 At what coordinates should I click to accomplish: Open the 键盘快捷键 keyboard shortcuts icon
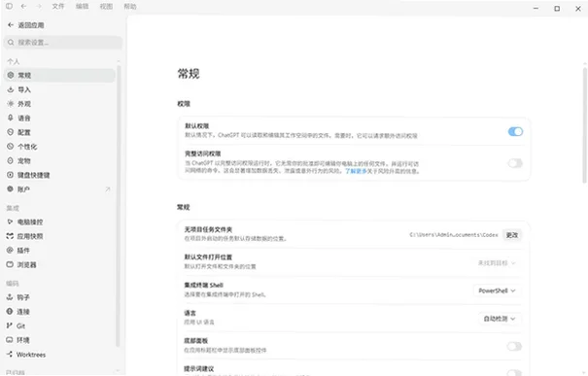pos(11,175)
